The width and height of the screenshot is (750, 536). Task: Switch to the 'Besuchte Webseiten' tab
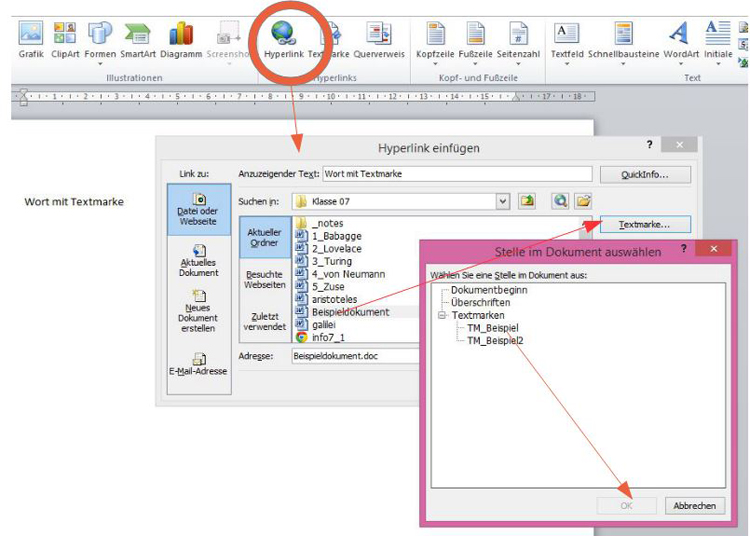[265, 279]
